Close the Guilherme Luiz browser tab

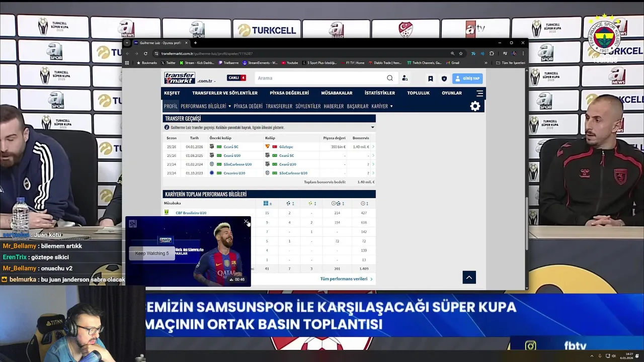[x=186, y=43]
